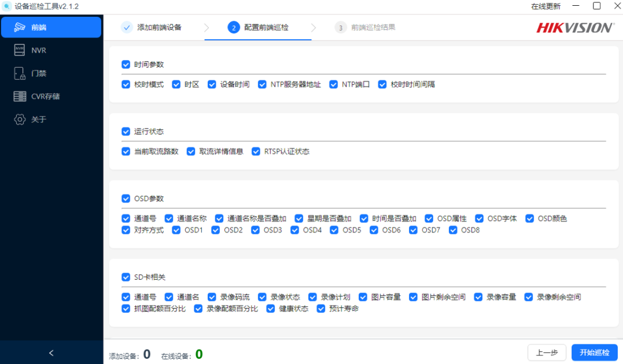Uncheck OSD属性

point(429,219)
